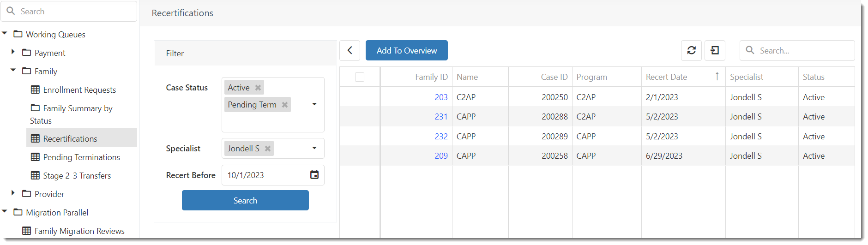The image size is (868, 245).
Task: Select Recertifications in the sidebar
Action: tap(82, 137)
